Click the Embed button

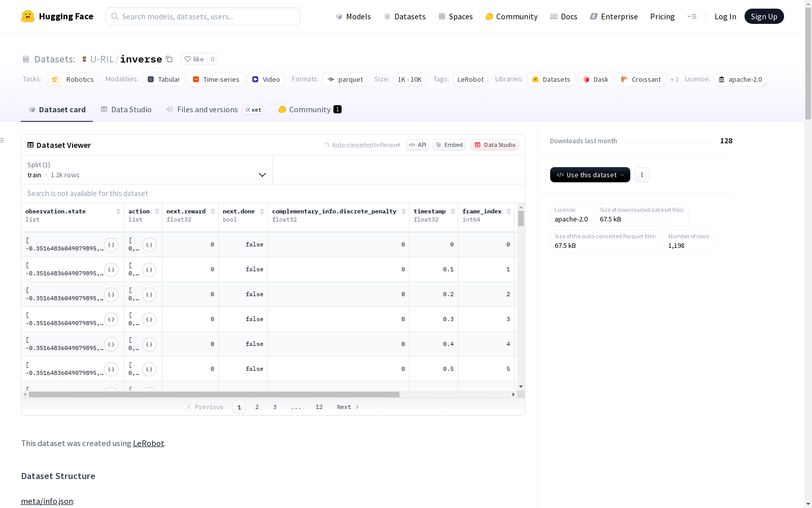(x=449, y=145)
